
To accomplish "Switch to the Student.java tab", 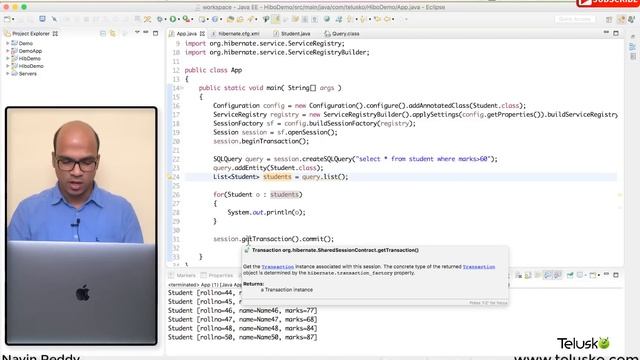I will [x=296, y=33].
